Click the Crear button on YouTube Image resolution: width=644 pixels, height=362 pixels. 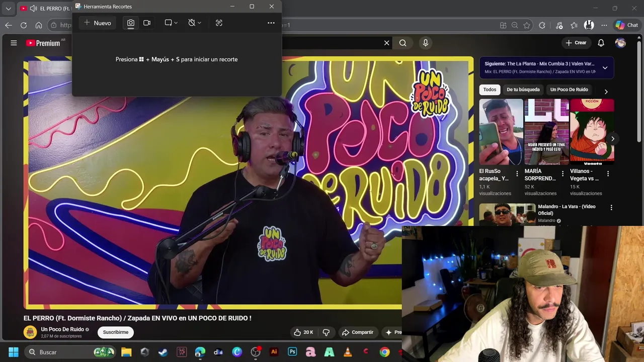pyautogui.click(x=576, y=43)
